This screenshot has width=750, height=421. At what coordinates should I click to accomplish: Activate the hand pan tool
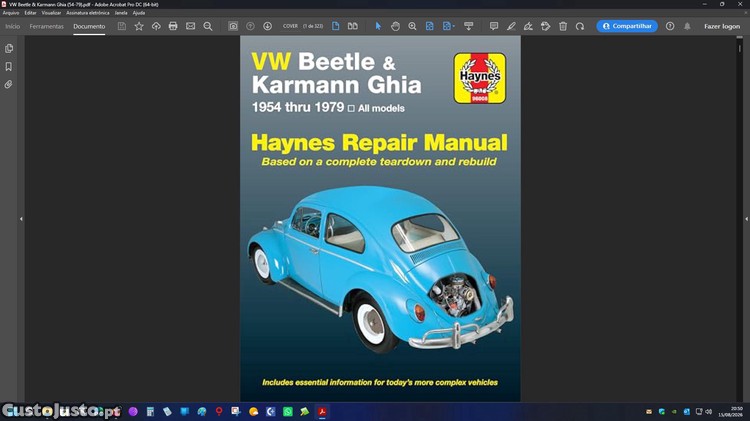pyautogui.click(x=395, y=26)
